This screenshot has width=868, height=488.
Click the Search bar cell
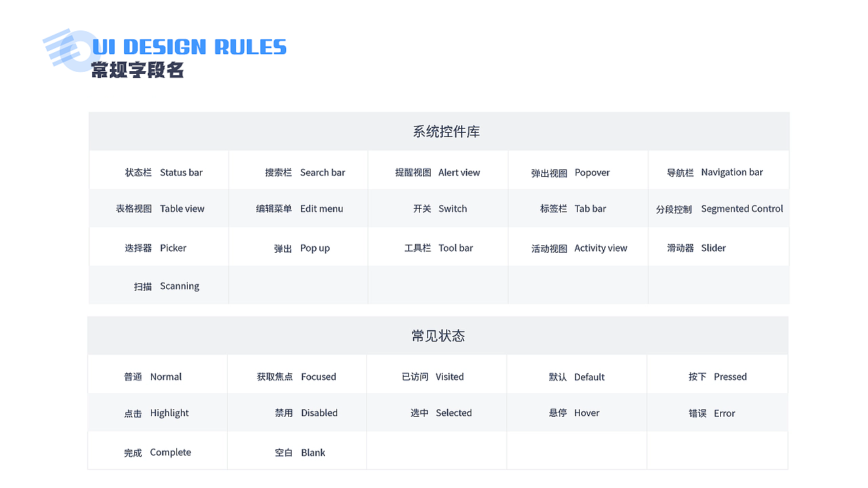[304, 173]
